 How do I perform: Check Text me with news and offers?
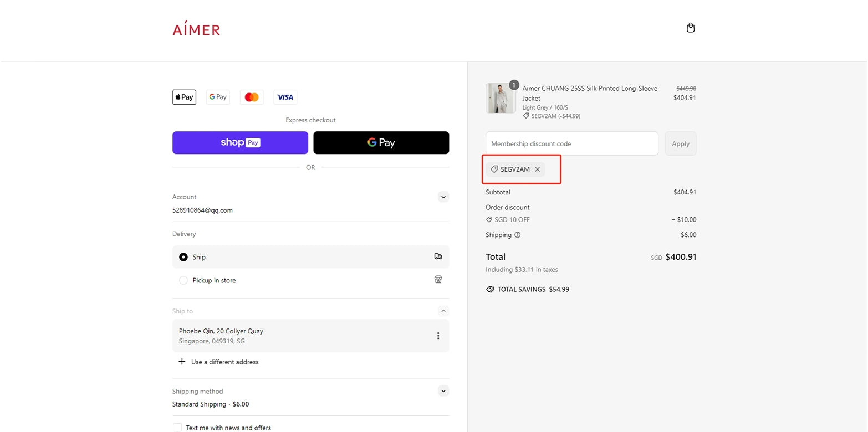pyautogui.click(x=177, y=428)
